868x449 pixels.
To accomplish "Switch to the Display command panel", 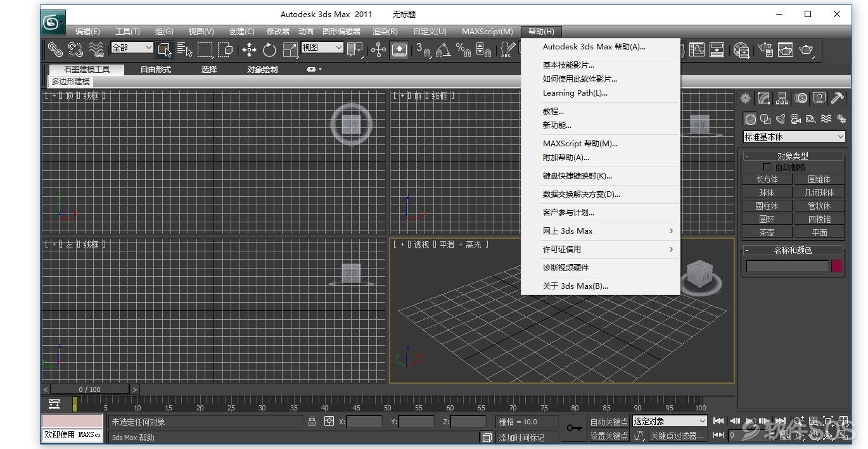I will point(819,98).
